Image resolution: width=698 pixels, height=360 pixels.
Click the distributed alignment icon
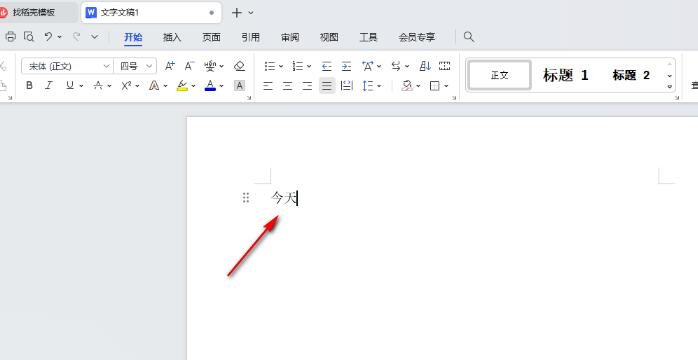347,85
